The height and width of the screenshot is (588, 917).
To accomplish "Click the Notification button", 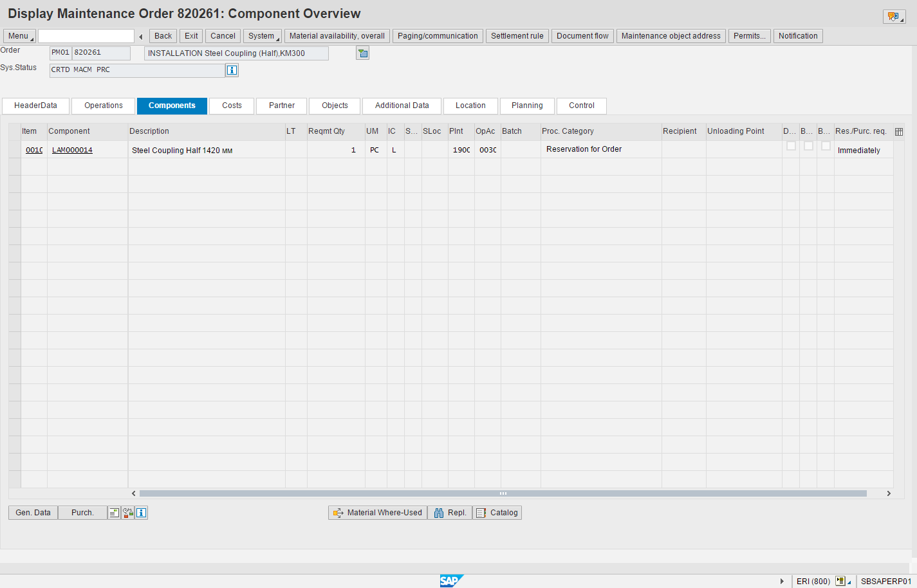I will click(x=798, y=36).
